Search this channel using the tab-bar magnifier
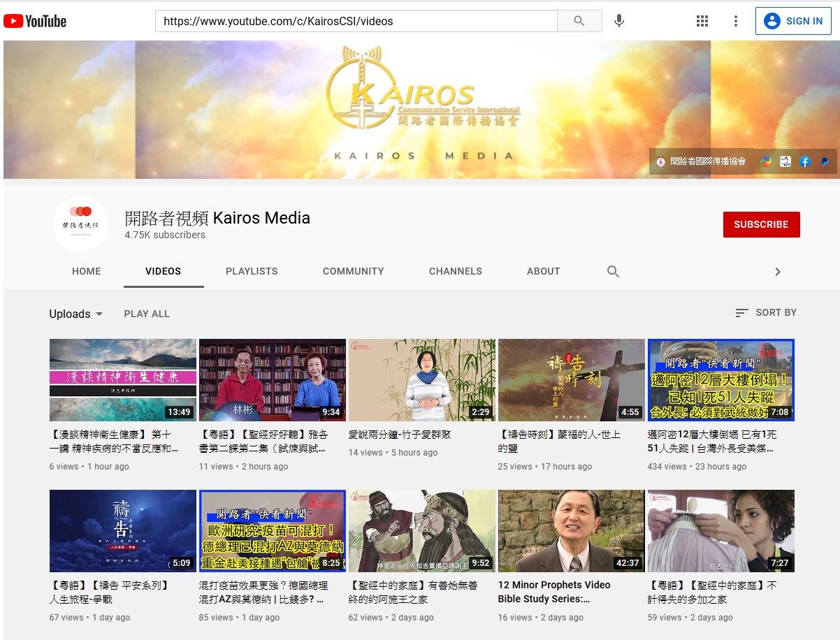This screenshot has height=640, width=840. [x=613, y=272]
